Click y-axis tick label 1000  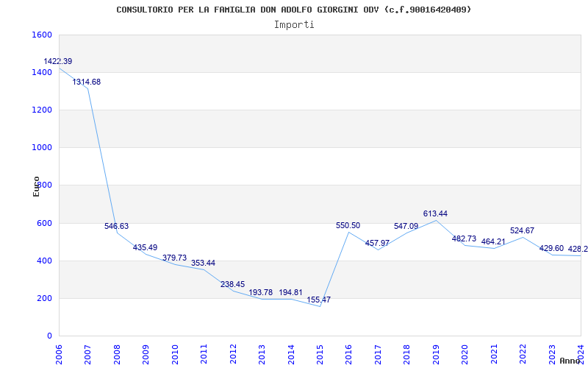(x=42, y=148)
